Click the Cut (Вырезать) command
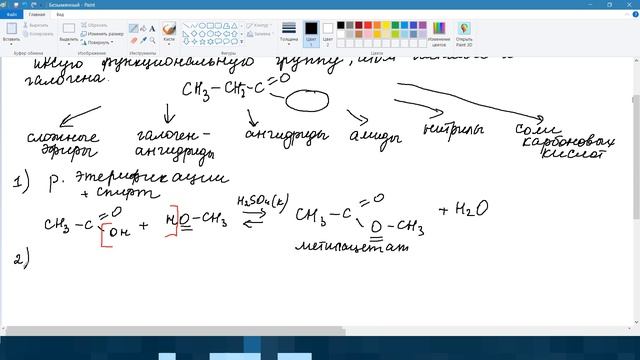This screenshot has width=640, height=360. tap(36, 25)
